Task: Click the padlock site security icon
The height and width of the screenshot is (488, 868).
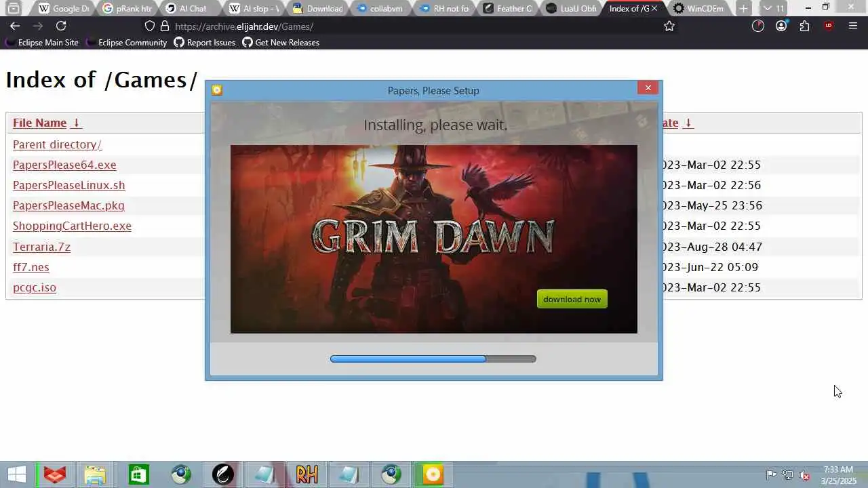Action: click(x=164, y=26)
